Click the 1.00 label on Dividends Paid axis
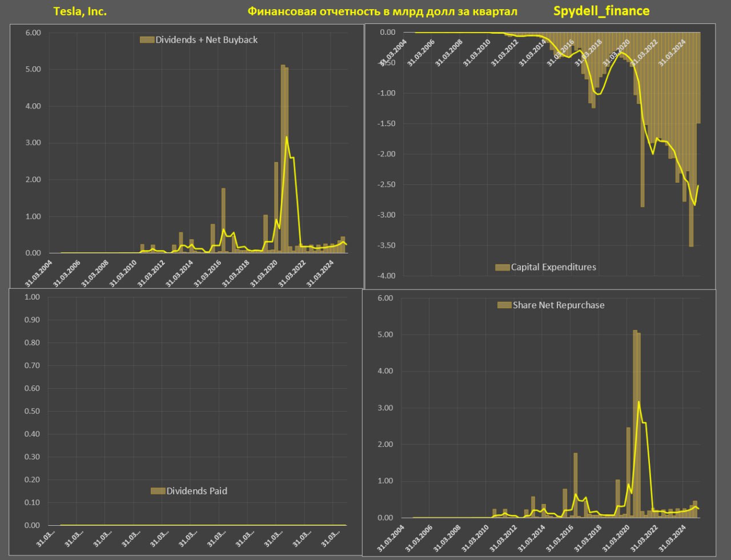The height and width of the screenshot is (560, 731). (33, 297)
